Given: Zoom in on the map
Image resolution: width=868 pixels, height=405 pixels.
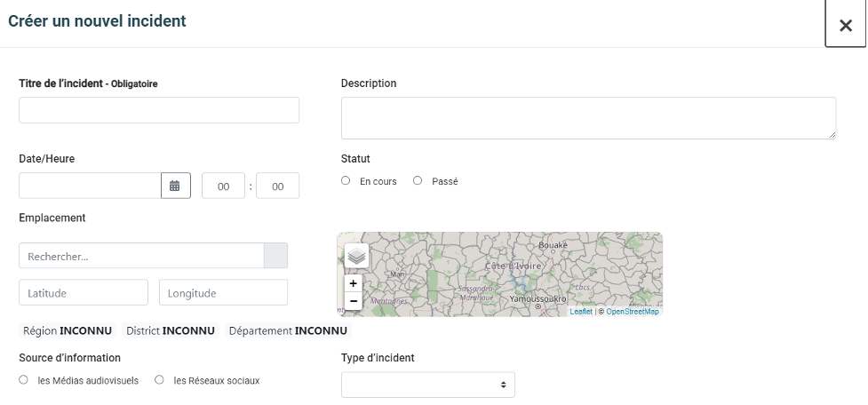Looking at the screenshot, I should pyautogui.click(x=354, y=283).
